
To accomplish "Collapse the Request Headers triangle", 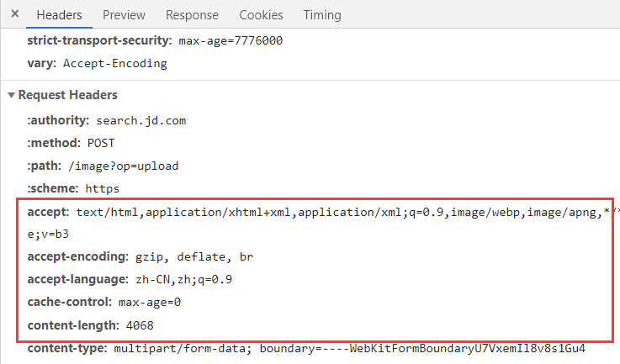I will coord(12,95).
